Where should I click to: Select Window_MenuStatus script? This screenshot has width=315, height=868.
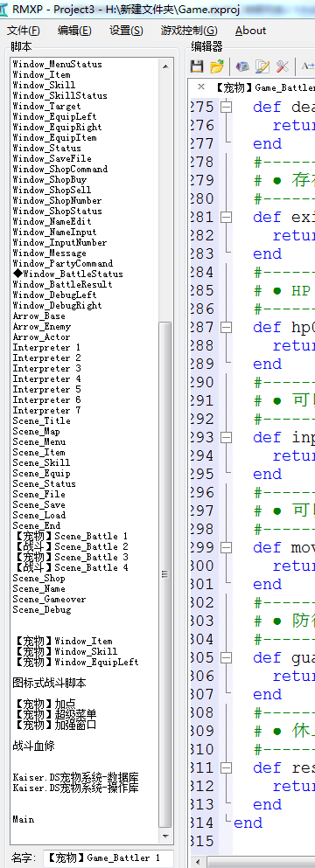(57, 64)
